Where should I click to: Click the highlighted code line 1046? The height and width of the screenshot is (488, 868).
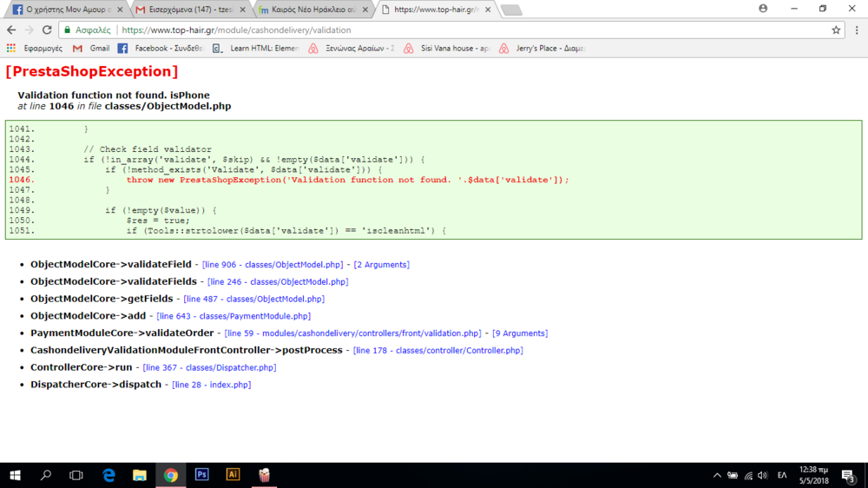point(347,180)
